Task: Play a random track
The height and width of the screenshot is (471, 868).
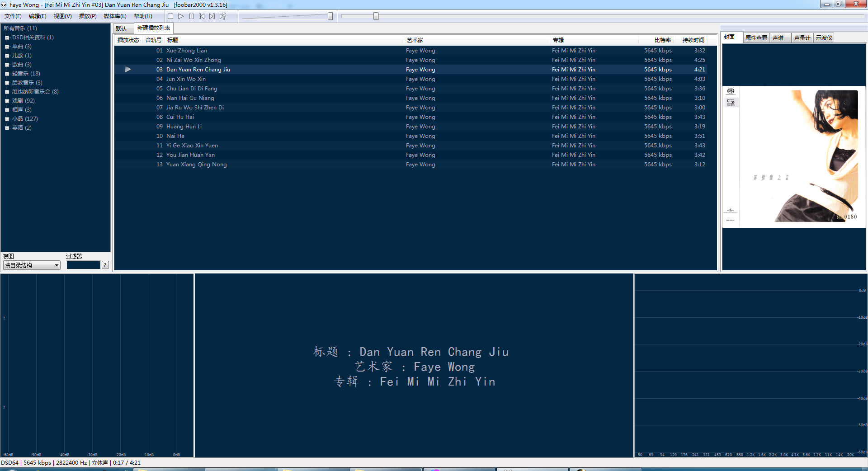Action: click(223, 16)
